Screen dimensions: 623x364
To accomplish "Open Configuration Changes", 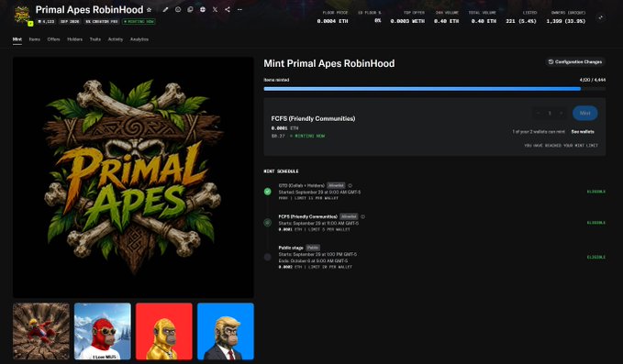I will pos(575,62).
